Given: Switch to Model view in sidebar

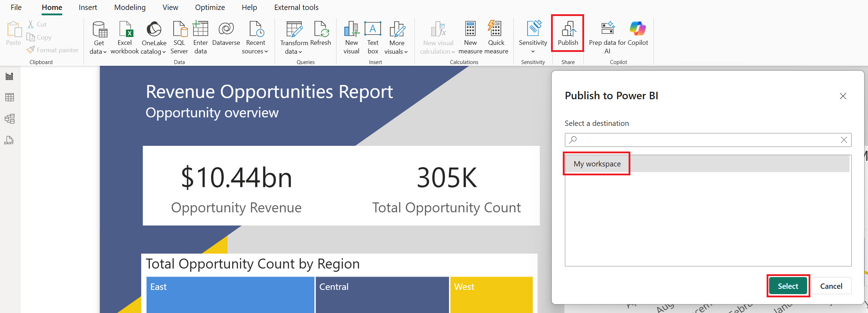Looking at the screenshot, I should pos(10,119).
